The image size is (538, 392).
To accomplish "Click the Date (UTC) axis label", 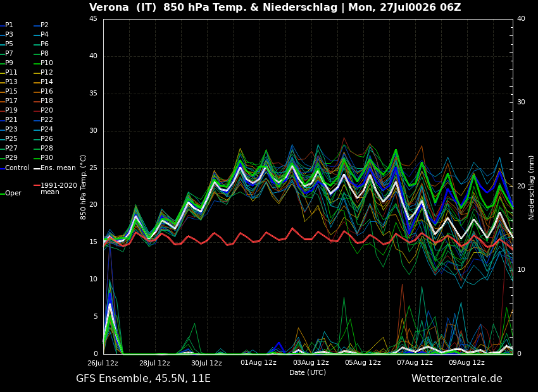I will click(308, 372).
